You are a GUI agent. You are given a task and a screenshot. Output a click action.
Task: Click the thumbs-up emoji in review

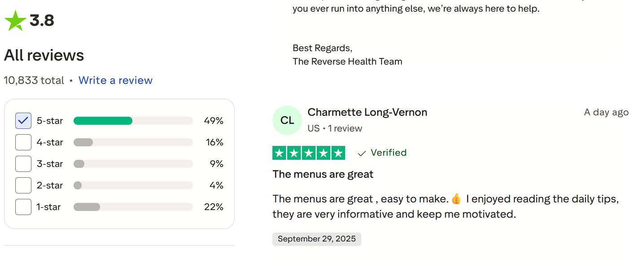(456, 199)
